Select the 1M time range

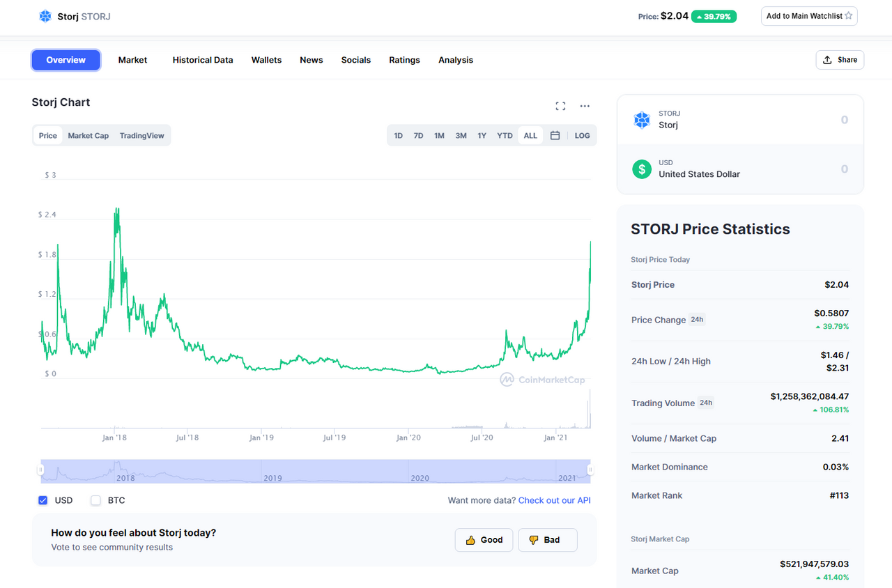click(x=439, y=136)
